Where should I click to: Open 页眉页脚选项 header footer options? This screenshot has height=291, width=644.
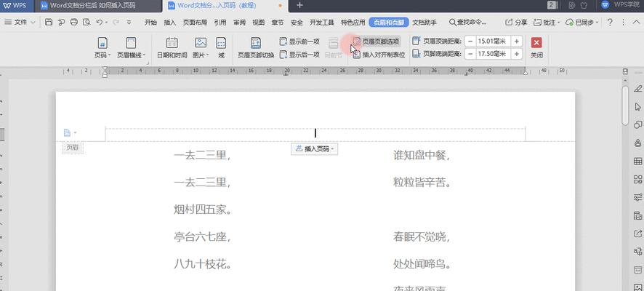coord(377,41)
